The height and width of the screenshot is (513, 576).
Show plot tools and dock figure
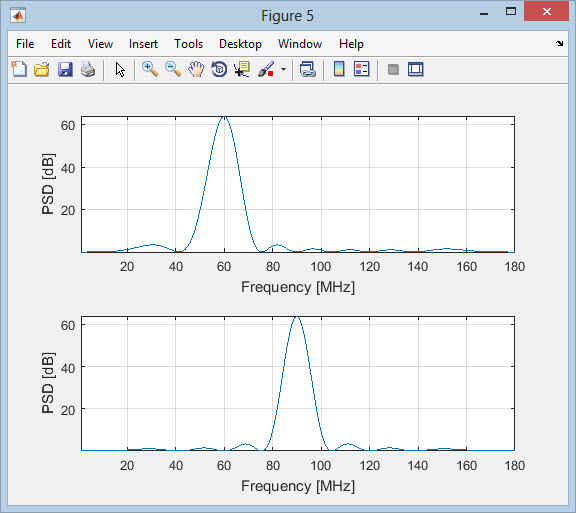pyautogui.click(x=415, y=69)
